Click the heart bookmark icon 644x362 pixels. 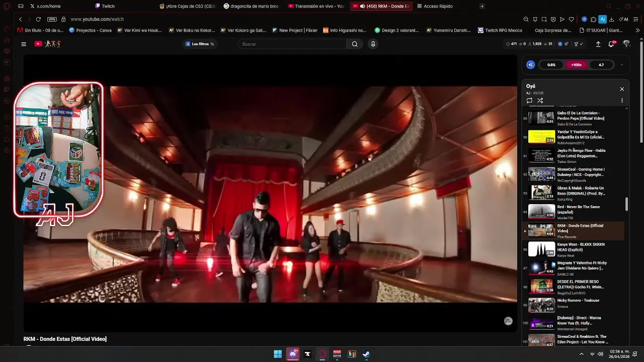[571, 19]
